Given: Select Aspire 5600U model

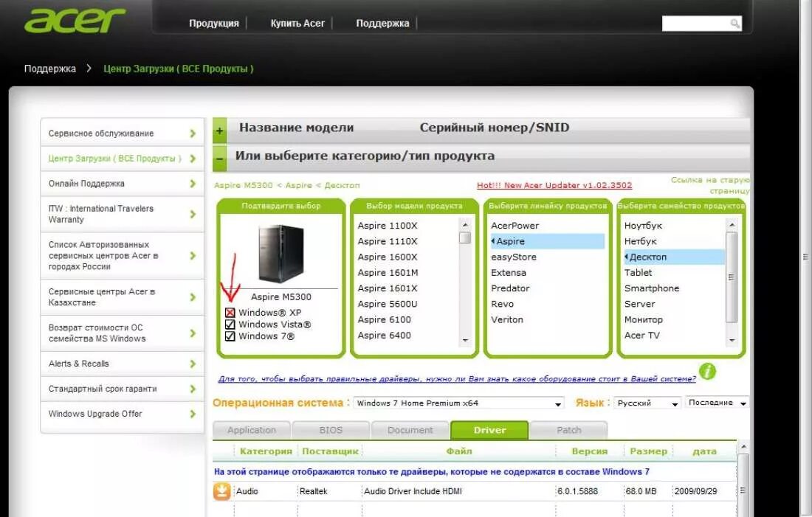Looking at the screenshot, I should [x=388, y=305].
